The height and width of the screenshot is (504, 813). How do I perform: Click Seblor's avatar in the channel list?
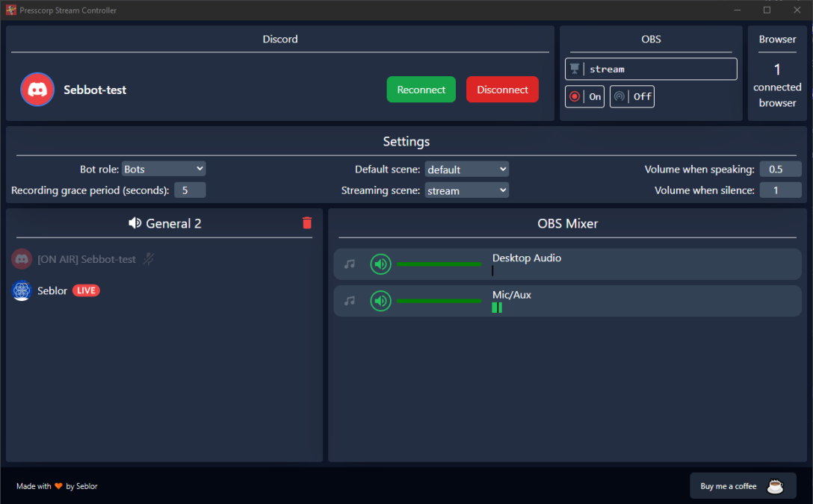click(x=22, y=290)
